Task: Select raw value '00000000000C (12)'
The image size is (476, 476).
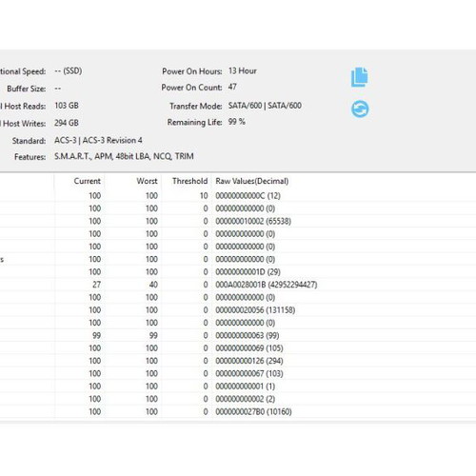Action: click(x=248, y=196)
